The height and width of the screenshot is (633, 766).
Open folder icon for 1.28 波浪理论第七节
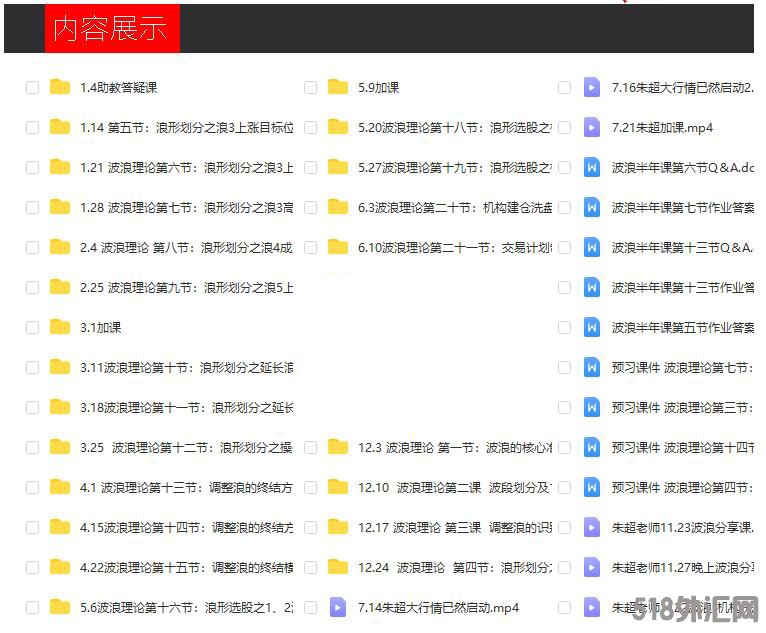[x=60, y=207]
